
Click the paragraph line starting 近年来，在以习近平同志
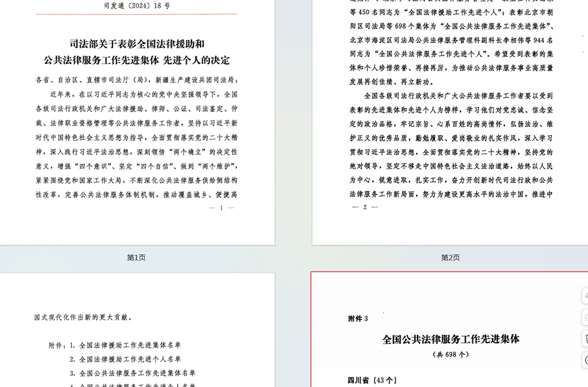tap(144, 94)
